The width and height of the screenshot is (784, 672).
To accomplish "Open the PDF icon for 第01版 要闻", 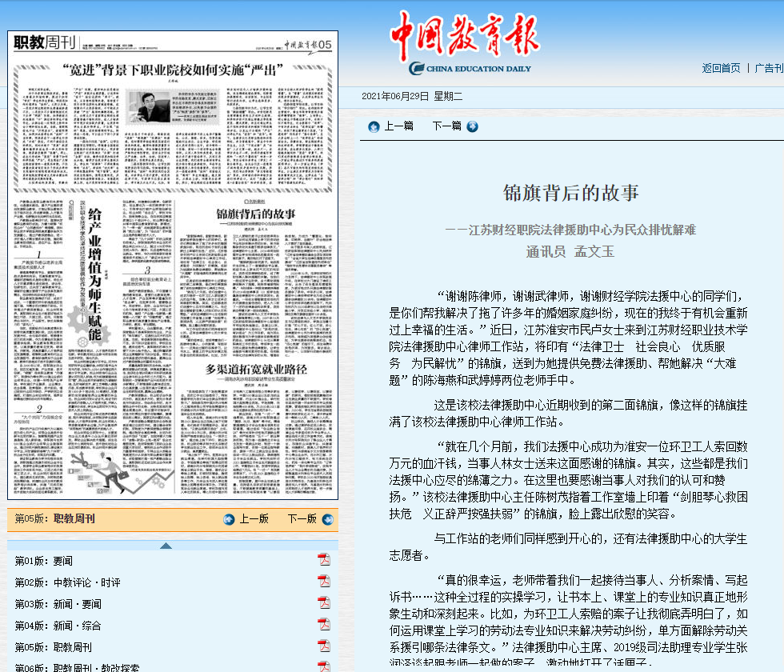I will 323,559.
